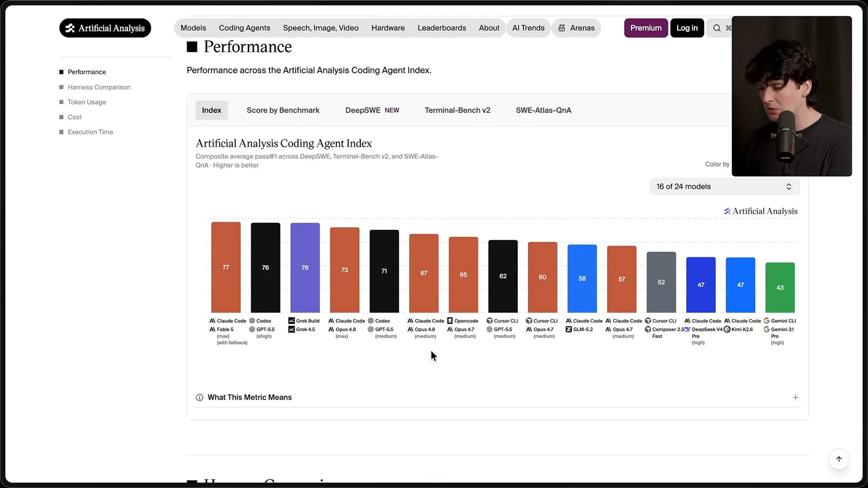868x488 pixels.
Task: Click the green Gemini 3.1 Pro bar
Action: (x=780, y=287)
